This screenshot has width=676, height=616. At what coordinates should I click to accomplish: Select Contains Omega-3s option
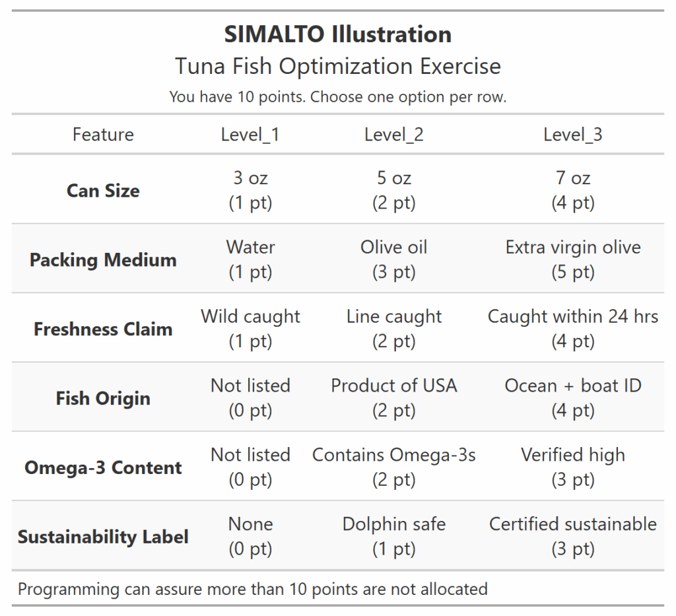tap(393, 467)
